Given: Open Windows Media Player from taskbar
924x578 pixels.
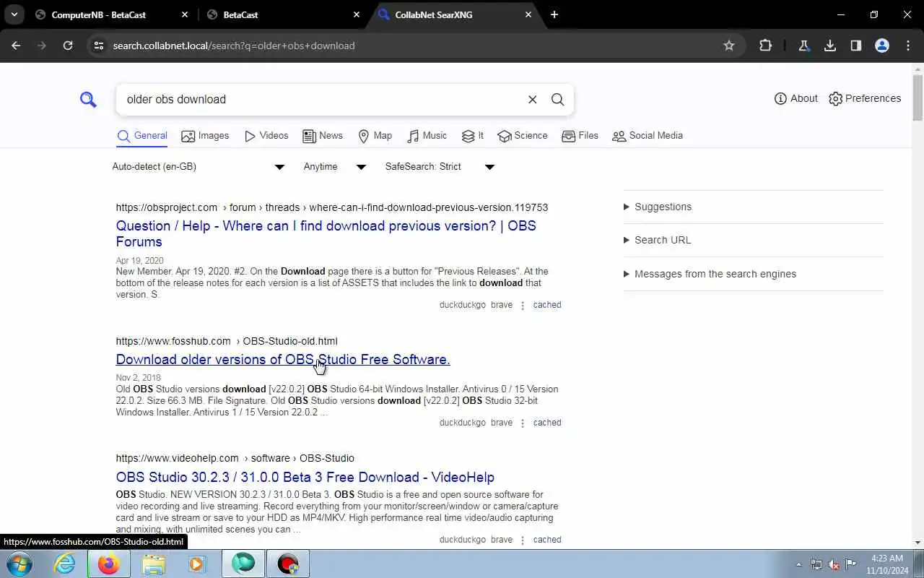Looking at the screenshot, I should pyautogui.click(x=198, y=564).
